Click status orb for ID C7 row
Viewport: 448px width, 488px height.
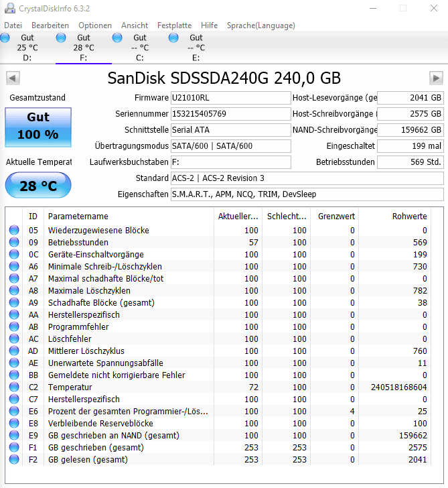point(14,399)
